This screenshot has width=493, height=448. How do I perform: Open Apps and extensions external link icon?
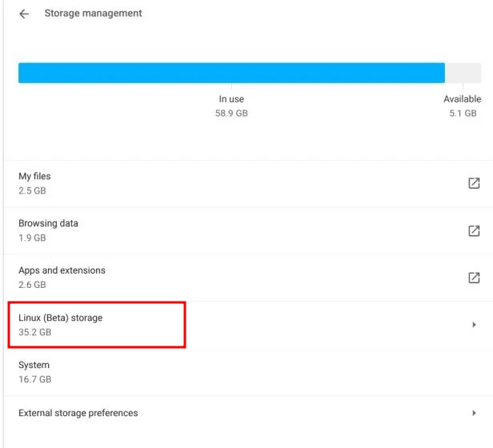pos(474,278)
